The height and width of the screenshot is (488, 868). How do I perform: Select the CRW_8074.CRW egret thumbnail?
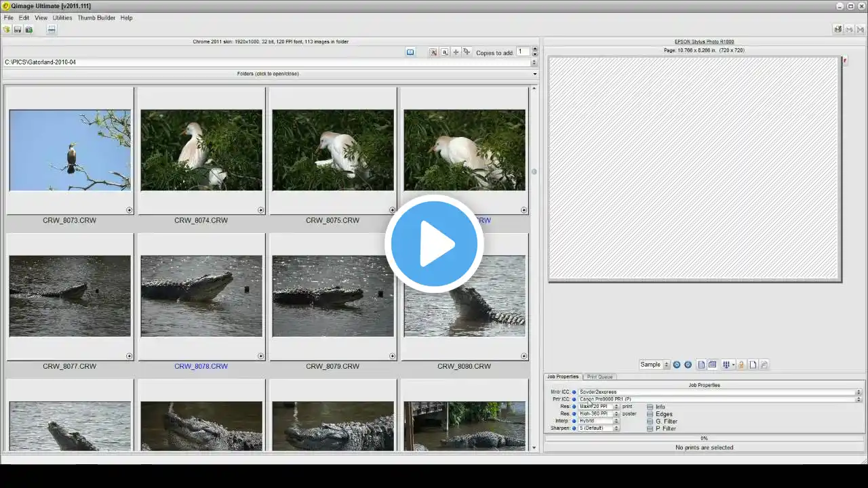pyautogui.click(x=201, y=150)
